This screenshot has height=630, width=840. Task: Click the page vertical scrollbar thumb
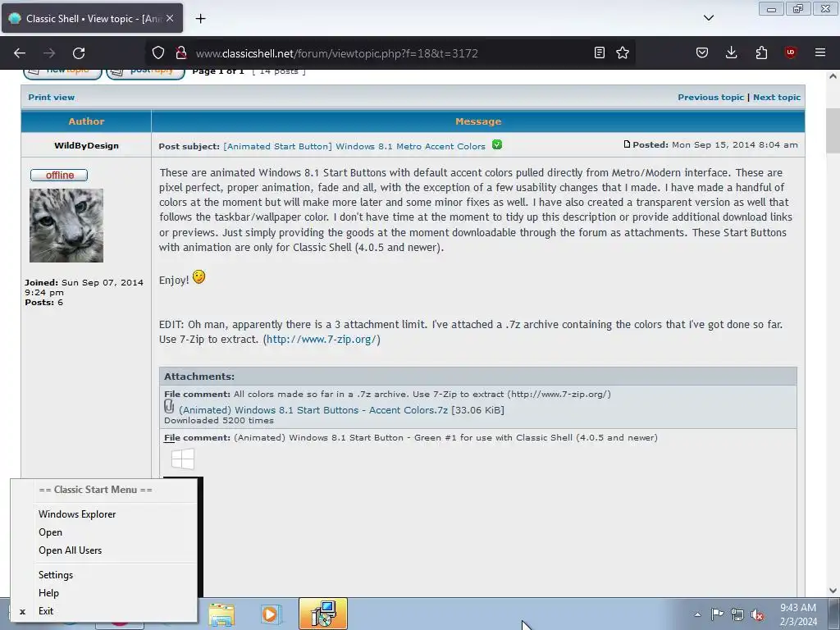[833, 130]
